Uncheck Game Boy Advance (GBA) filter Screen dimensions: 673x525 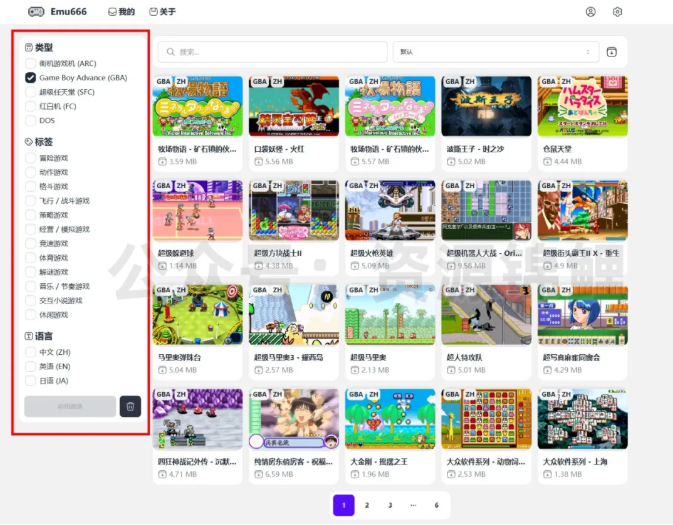30,78
